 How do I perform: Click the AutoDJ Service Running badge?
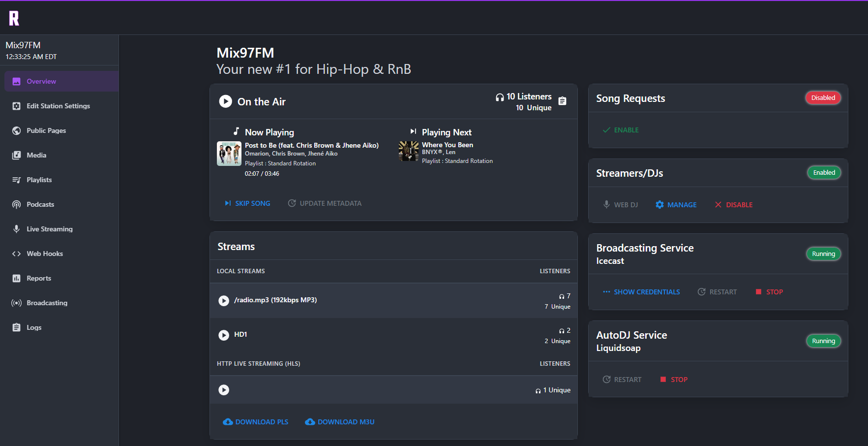[824, 341]
